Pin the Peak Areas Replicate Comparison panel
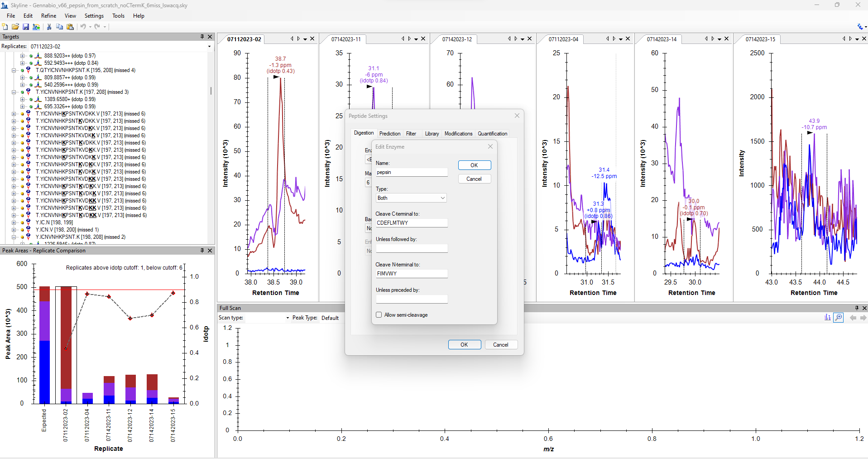This screenshot has width=868, height=459. coord(202,250)
